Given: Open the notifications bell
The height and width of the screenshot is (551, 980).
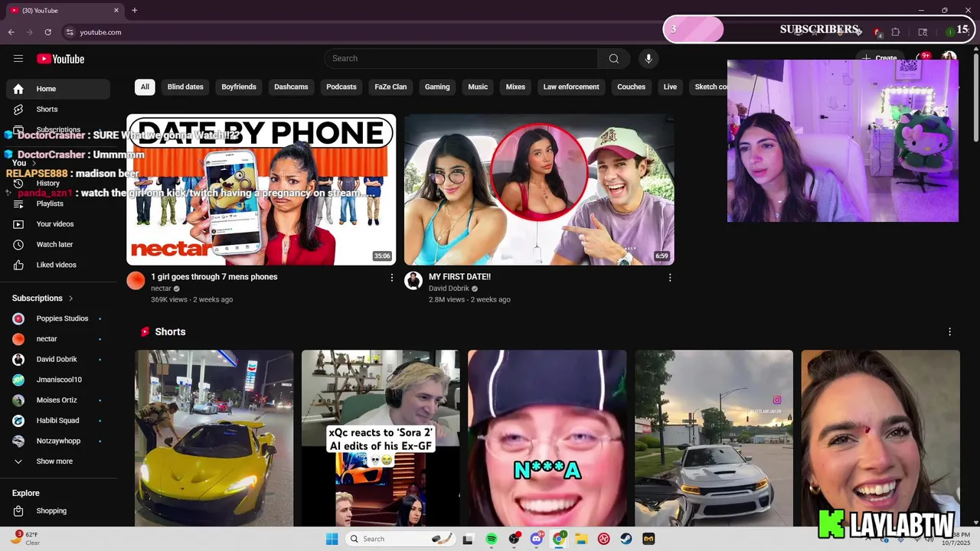Looking at the screenshot, I should (923, 58).
